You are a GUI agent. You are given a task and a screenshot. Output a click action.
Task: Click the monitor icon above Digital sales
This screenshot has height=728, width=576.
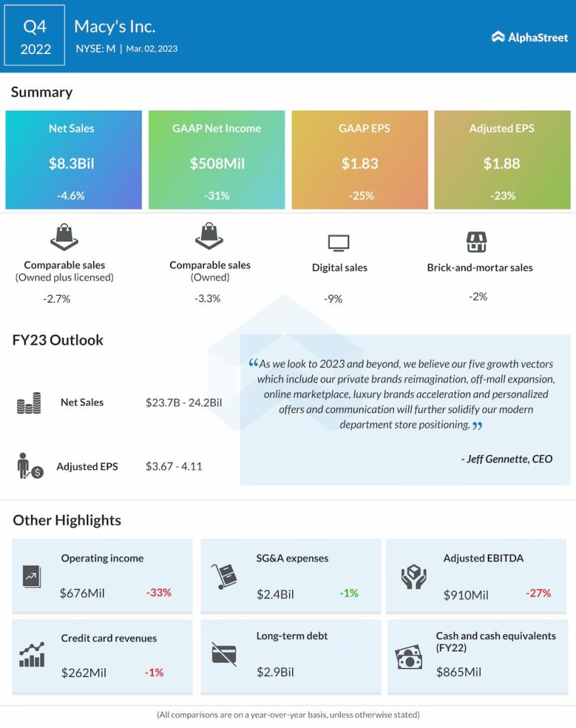339,243
